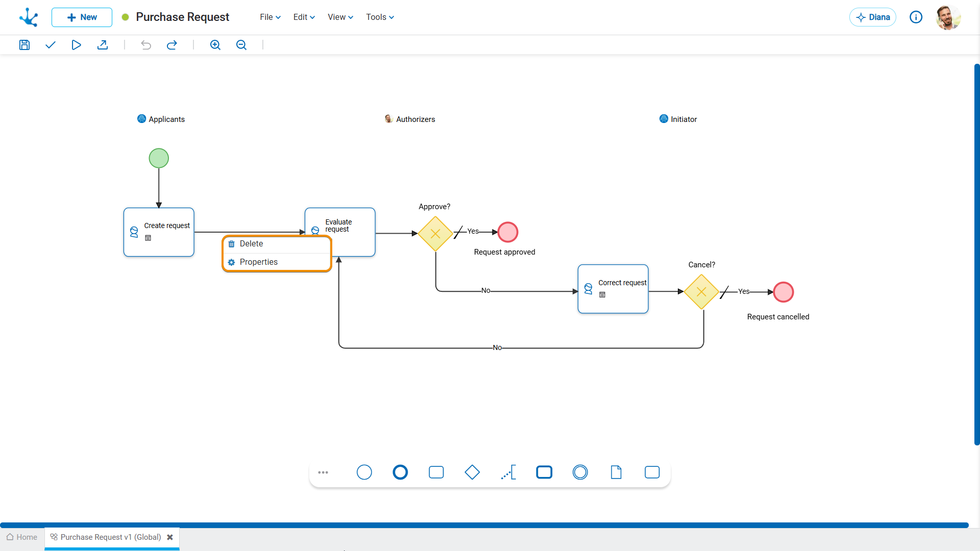Select the end event bold circle tool
980x551 pixels.
pyautogui.click(x=400, y=472)
